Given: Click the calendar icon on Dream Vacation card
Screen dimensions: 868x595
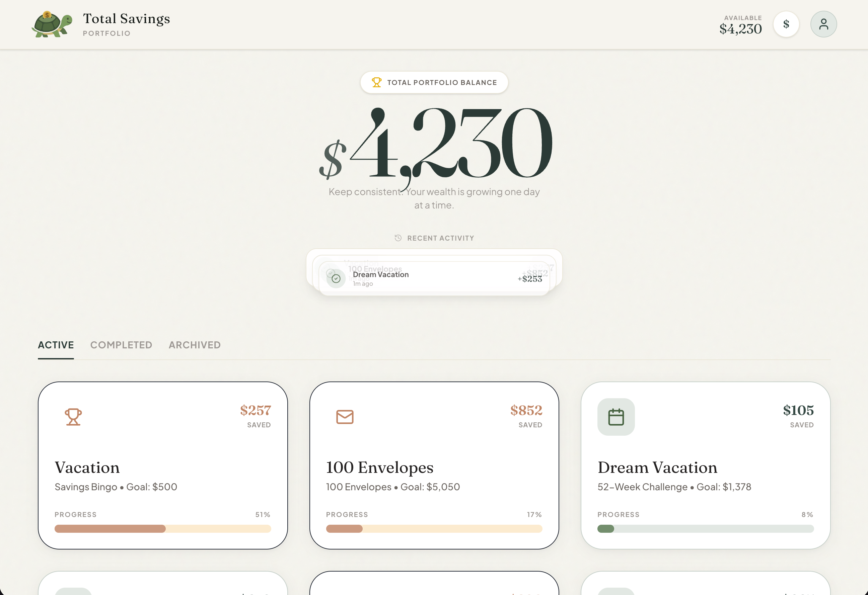Looking at the screenshot, I should (x=616, y=416).
